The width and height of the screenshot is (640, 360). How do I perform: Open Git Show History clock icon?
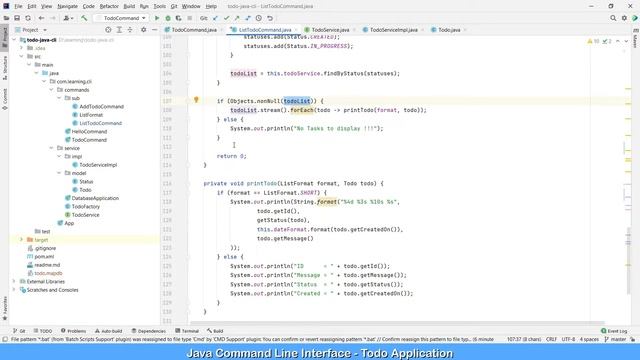(259, 18)
